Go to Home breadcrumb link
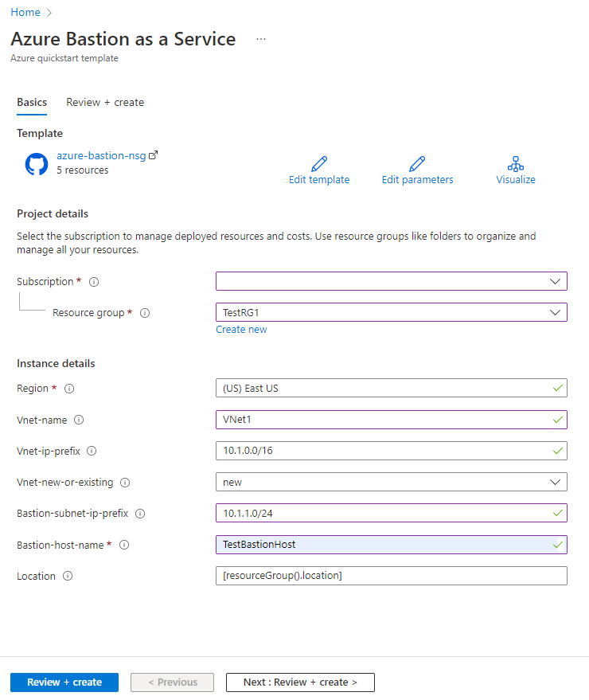This screenshot has height=700, width=589. click(25, 13)
